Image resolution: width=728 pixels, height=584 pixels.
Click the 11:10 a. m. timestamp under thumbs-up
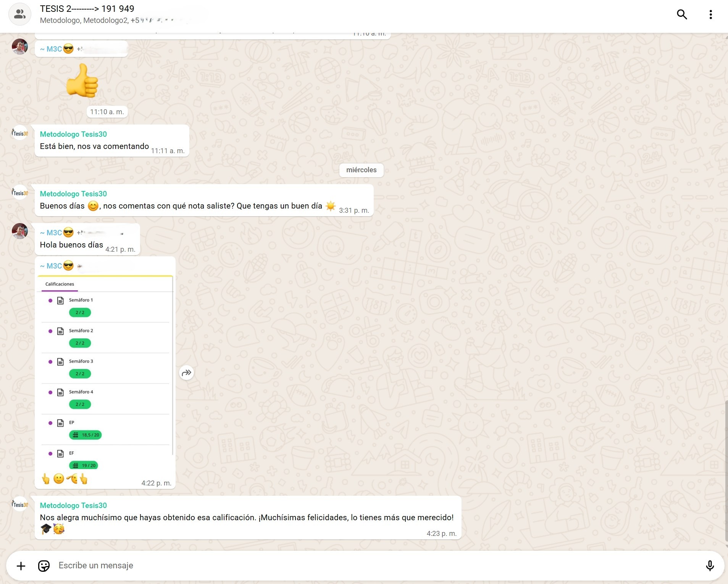pyautogui.click(x=107, y=112)
